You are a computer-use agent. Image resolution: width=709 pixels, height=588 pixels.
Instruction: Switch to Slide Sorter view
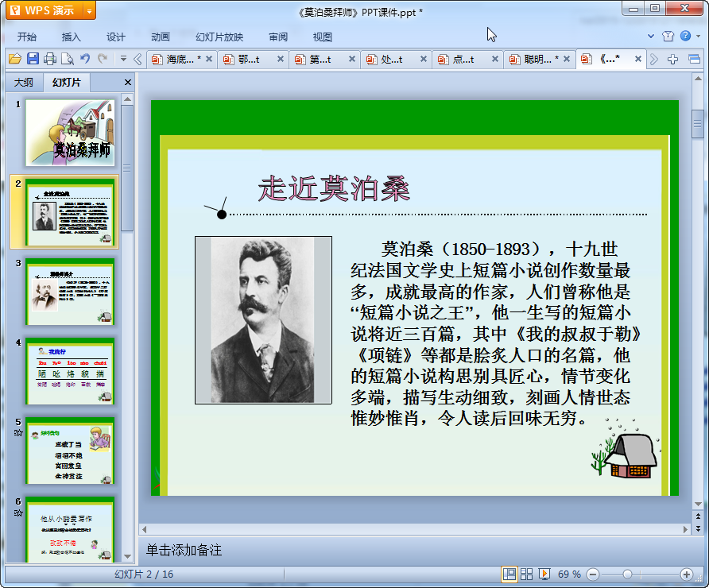pos(526,574)
